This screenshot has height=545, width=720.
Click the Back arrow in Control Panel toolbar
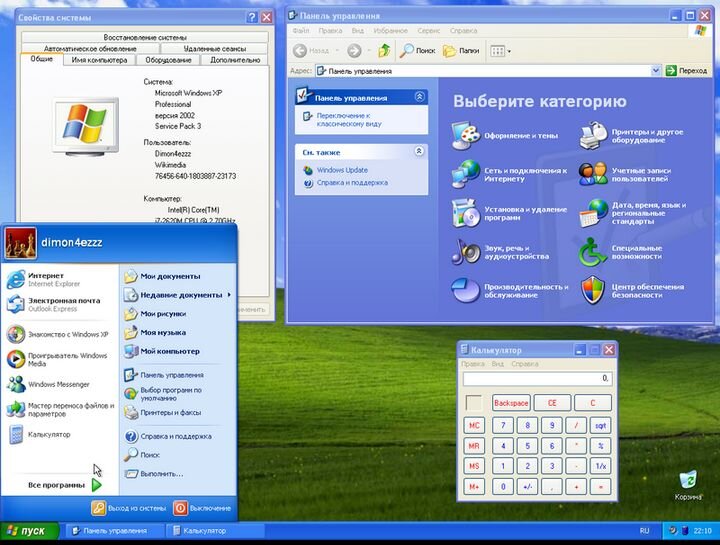click(300, 51)
